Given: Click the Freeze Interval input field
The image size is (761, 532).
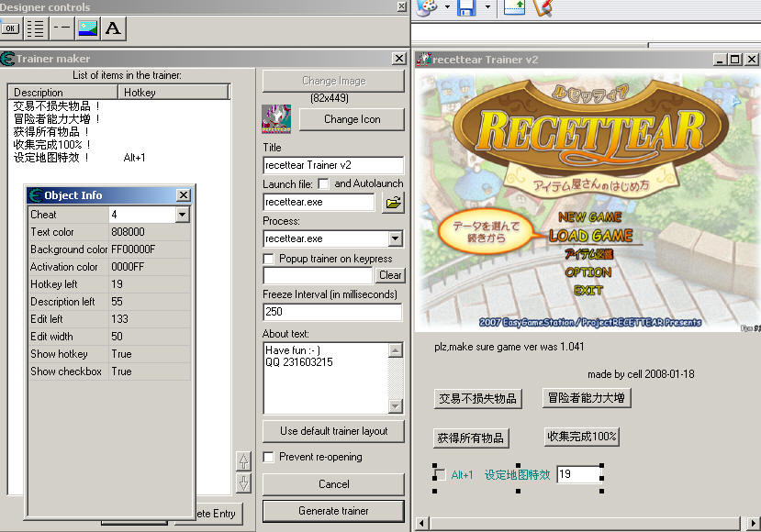Looking at the screenshot, I should [x=332, y=312].
